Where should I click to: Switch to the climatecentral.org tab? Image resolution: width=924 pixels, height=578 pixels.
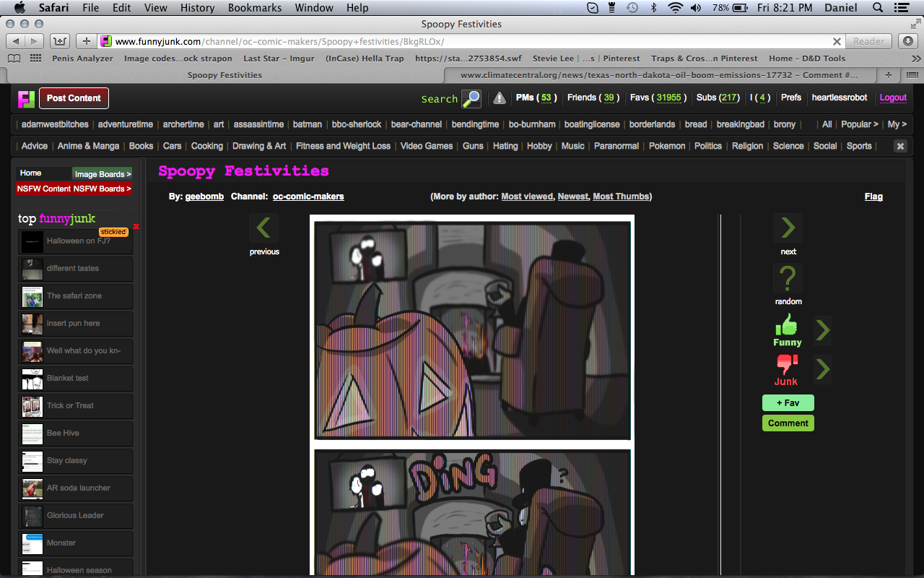(x=658, y=75)
